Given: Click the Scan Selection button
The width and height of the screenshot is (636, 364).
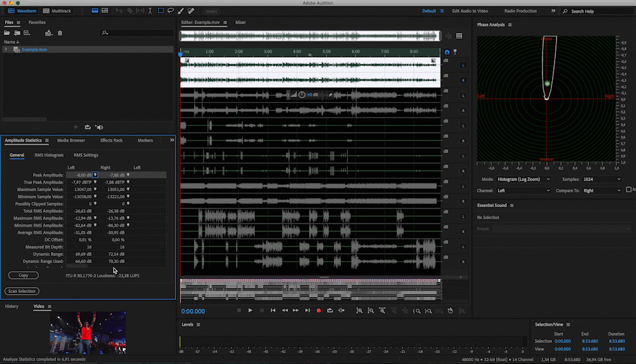Looking at the screenshot, I should pyautogui.click(x=22, y=291).
